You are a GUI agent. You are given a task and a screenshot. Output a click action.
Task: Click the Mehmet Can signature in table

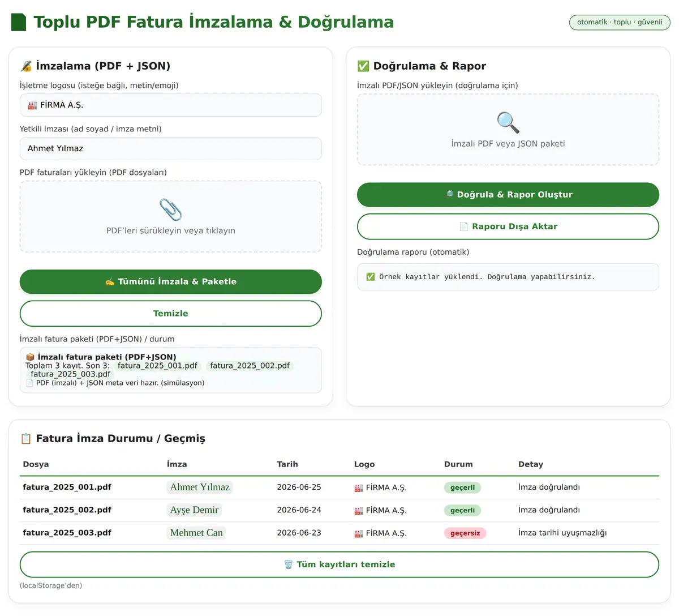point(196,533)
